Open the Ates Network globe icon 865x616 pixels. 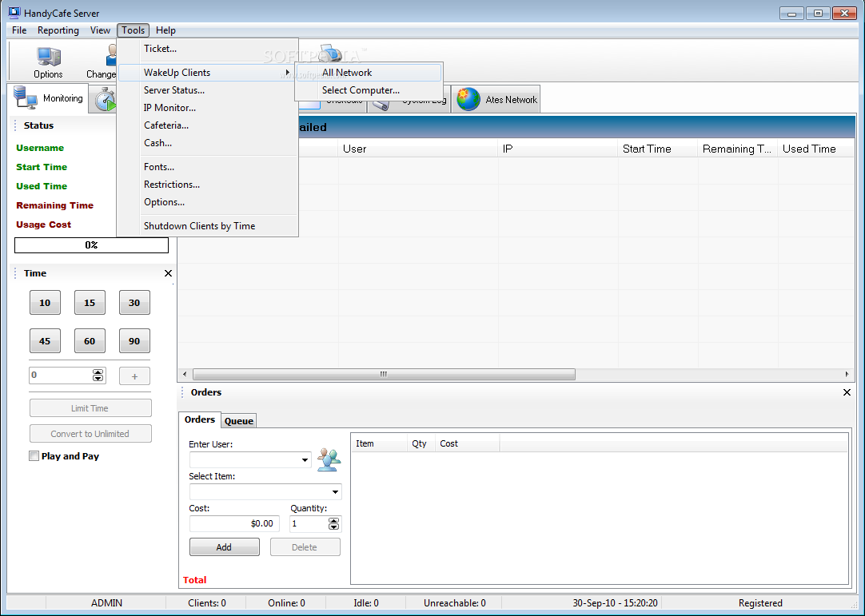(x=468, y=99)
